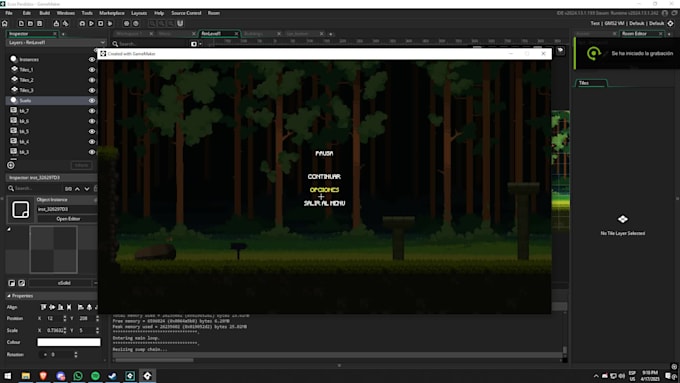Open Brave browser from the taskbar
680x383 pixels.
[x=43, y=376]
